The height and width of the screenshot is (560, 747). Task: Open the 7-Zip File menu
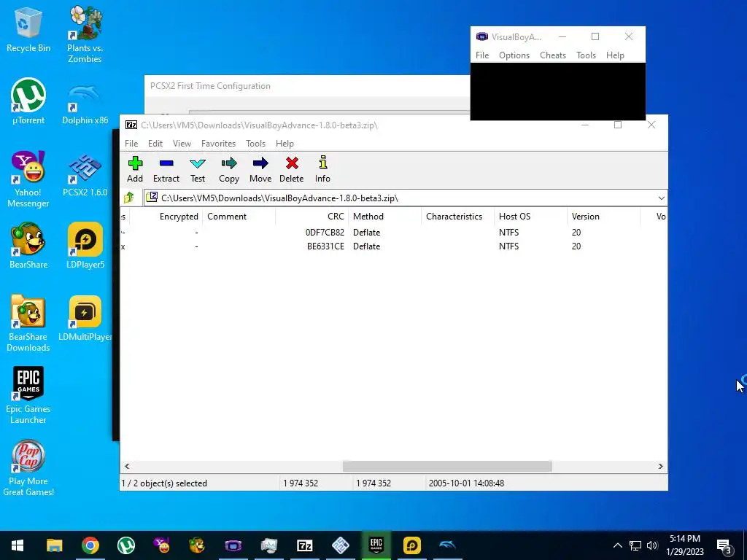coord(131,144)
